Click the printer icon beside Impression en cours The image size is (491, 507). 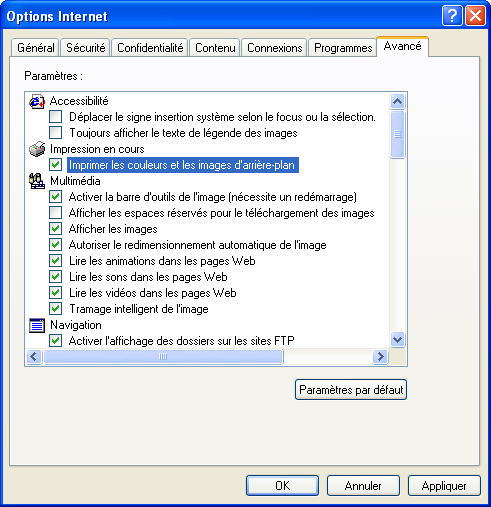tap(37, 149)
